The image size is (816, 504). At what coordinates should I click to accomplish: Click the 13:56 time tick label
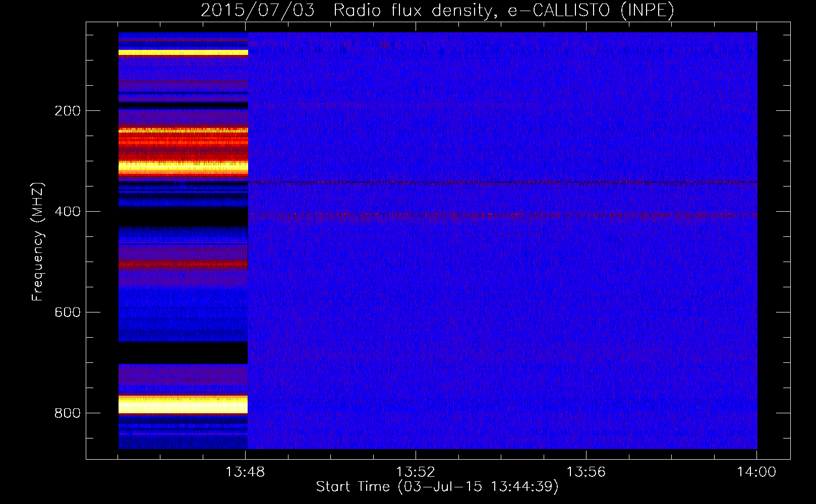[586, 472]
